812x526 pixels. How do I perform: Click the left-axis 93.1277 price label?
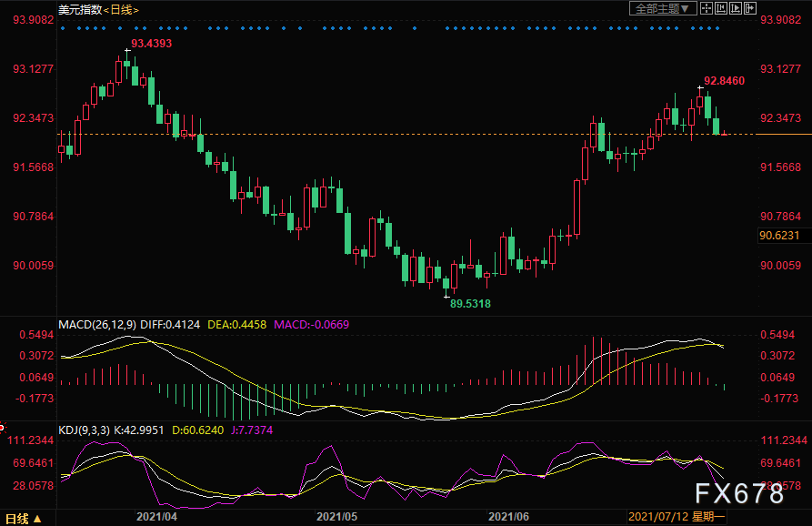[x=33, y=69]
